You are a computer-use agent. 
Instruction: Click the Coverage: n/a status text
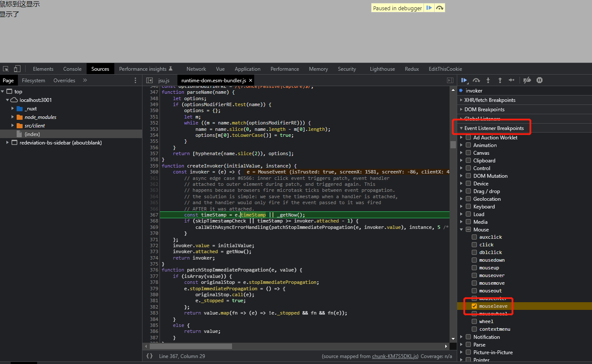click(436, 356)
